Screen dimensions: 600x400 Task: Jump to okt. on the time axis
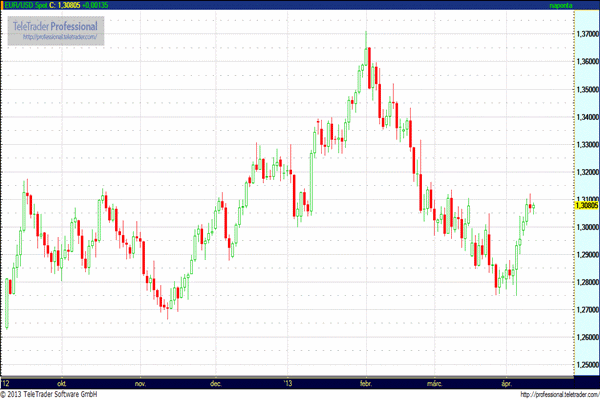click(x=62, y=383)
